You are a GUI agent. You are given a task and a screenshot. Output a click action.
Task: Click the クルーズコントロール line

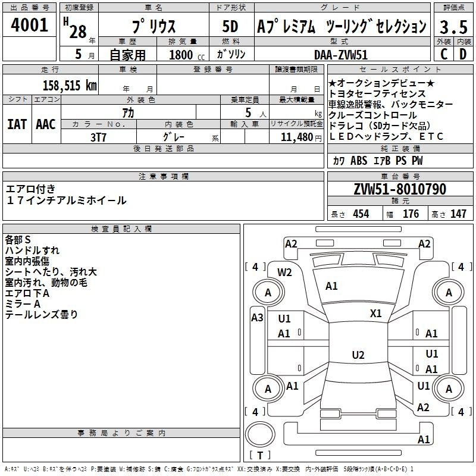coord(373,115)
